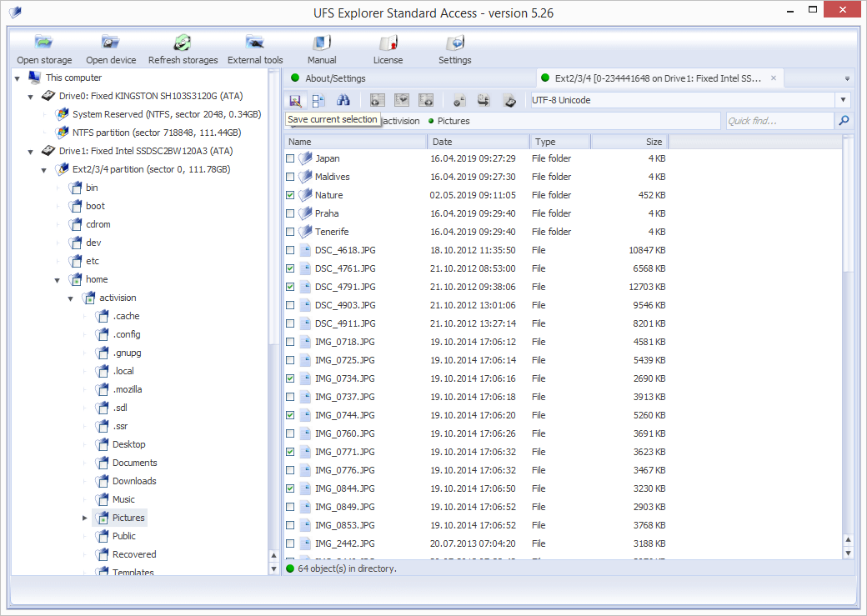
Task: Check the Japan folder checkbox
Action: [x=290, y=158]
